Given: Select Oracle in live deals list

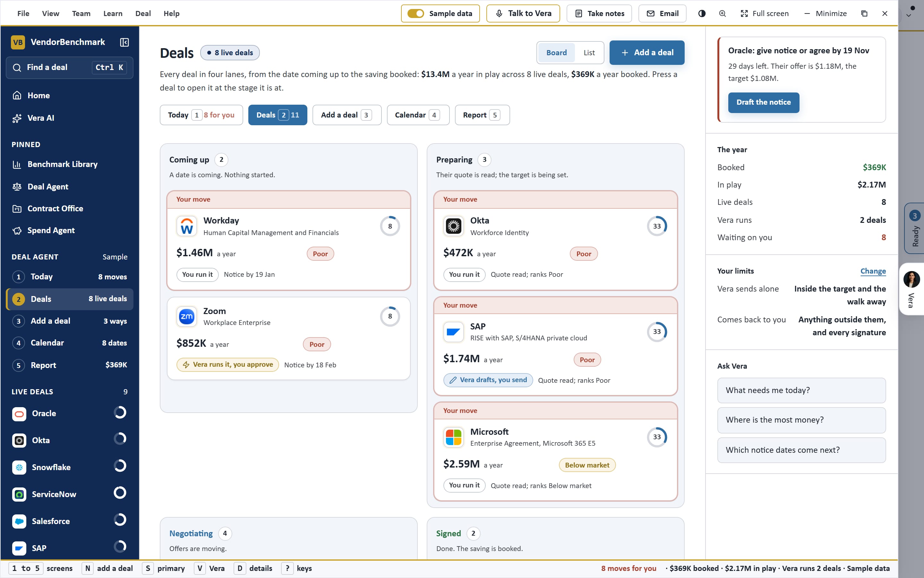Looking at the screenshot, I should click(x=70, y=414).
